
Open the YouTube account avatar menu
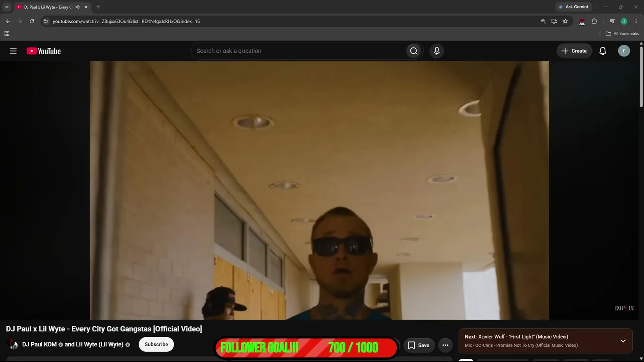(624, 51)
